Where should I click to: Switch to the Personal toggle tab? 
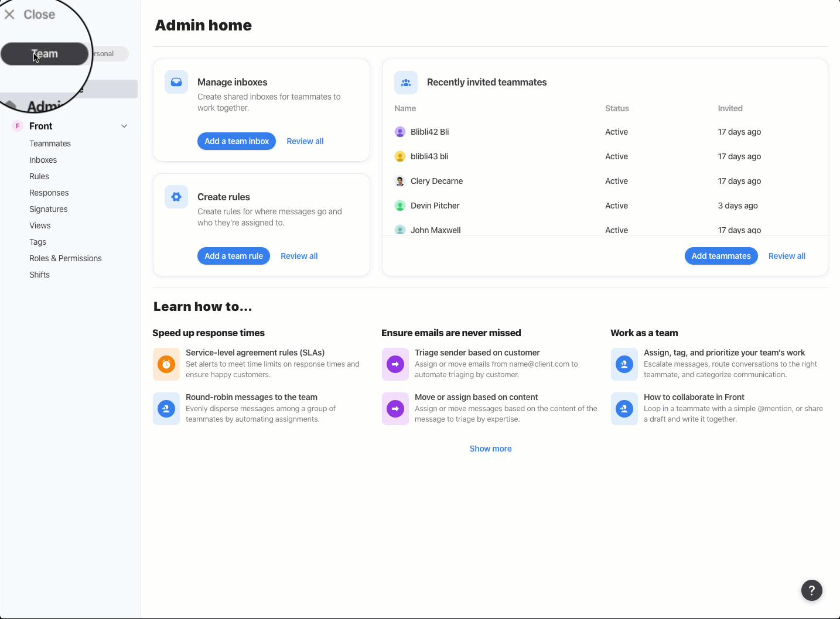coord(109,54)
